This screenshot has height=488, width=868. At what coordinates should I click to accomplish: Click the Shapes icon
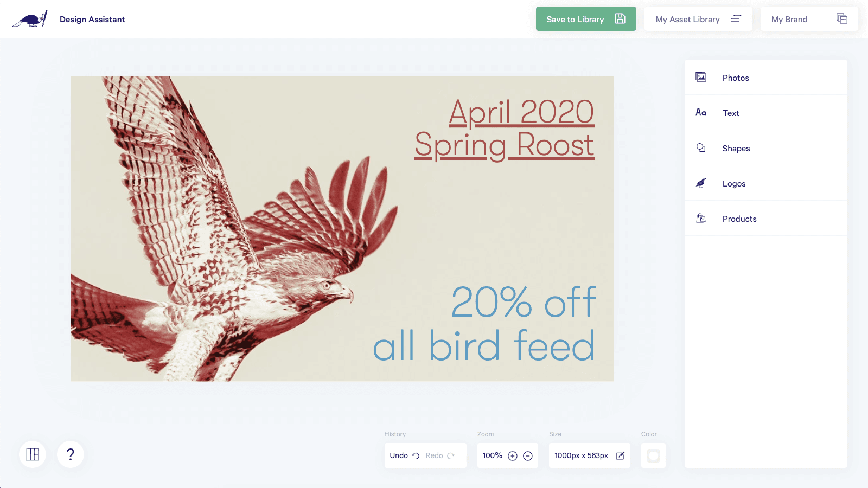(x=701, y=147)
